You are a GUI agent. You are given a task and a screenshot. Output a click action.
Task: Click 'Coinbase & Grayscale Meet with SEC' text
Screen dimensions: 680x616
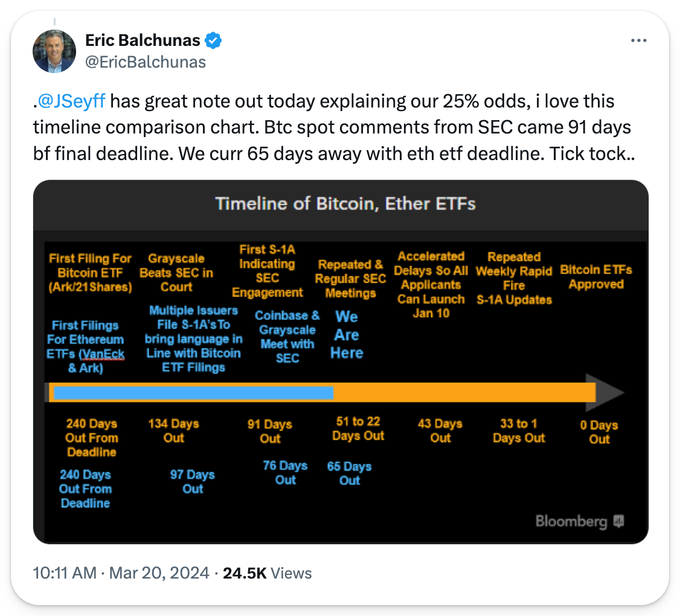click(287, 336)
